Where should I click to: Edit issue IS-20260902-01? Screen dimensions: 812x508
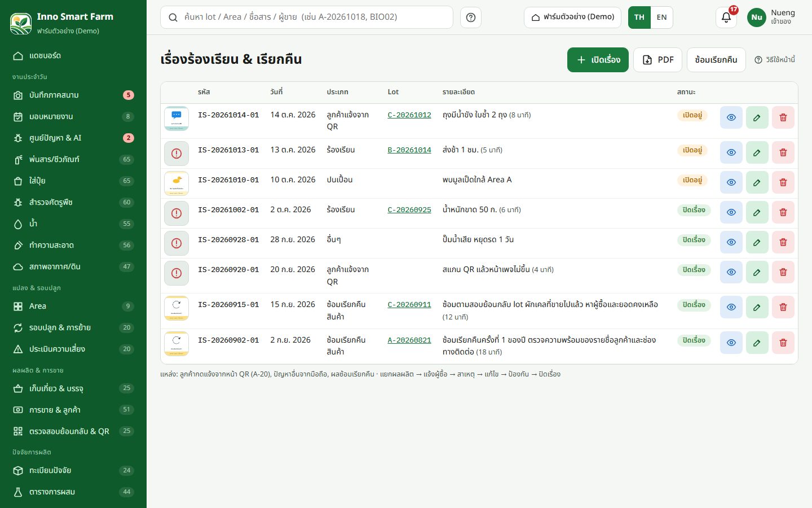(757, 343)
